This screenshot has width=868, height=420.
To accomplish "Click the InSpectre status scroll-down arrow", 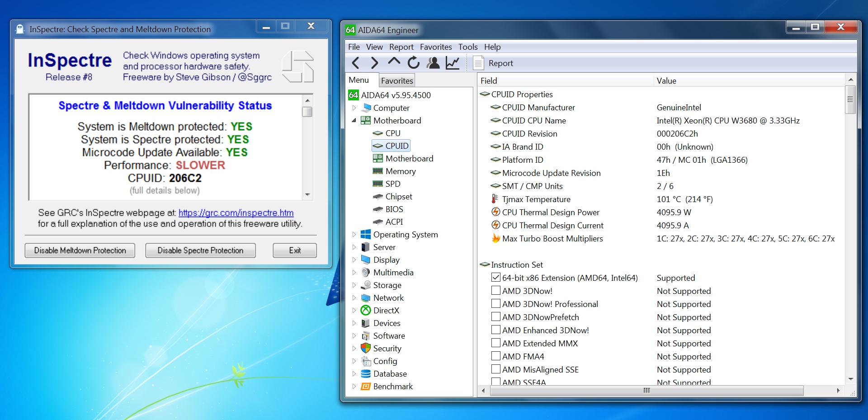I will (307, 195).
